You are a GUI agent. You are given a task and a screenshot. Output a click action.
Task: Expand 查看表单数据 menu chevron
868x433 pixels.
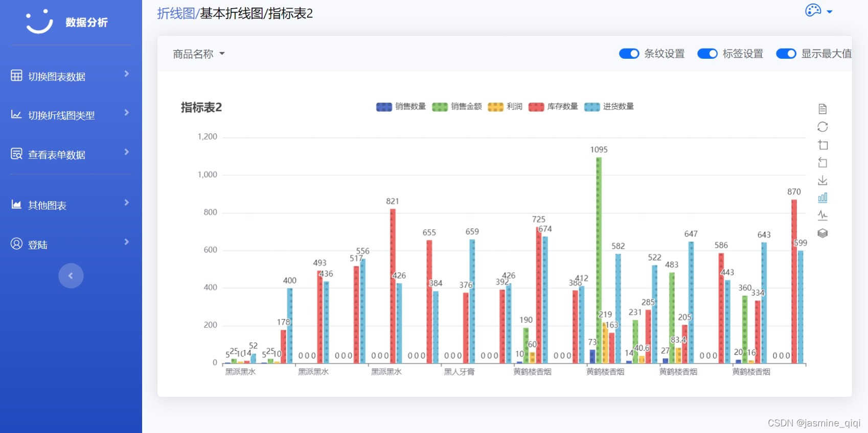(x=127, y=152)
